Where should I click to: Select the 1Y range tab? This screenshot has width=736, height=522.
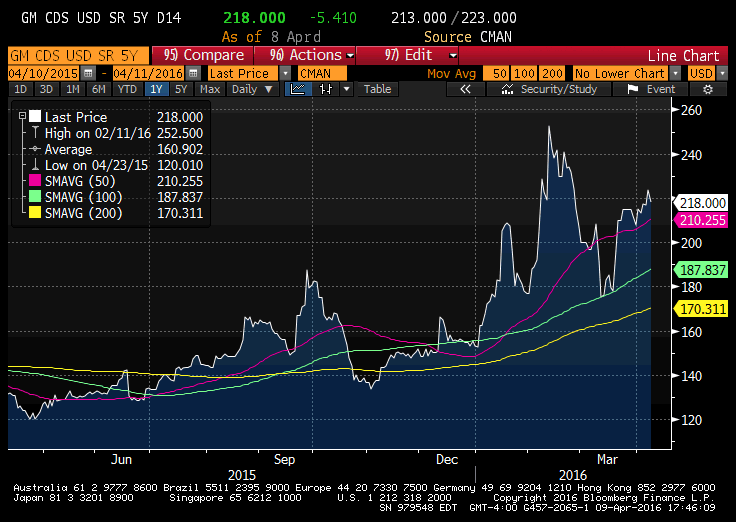pos(156,89)
